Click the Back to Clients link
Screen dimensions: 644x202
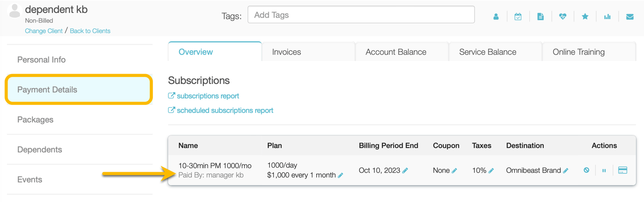pyautogui.click(x=90, y=31)
